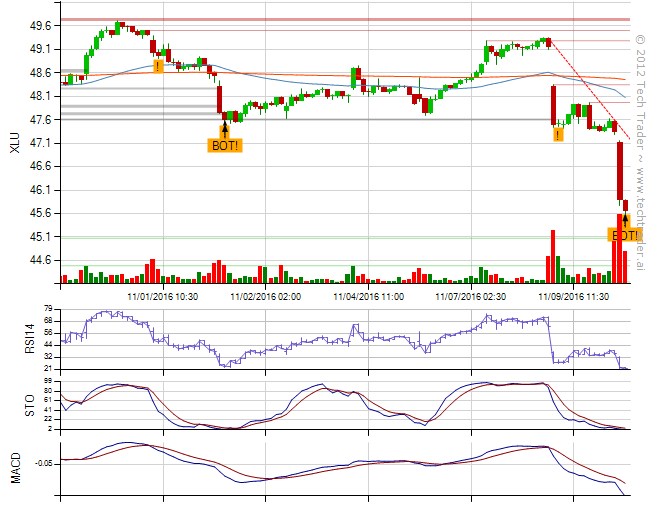Click the red resistance band at top
This screenshot has height=514, width=657.
(x=340, y=19)
